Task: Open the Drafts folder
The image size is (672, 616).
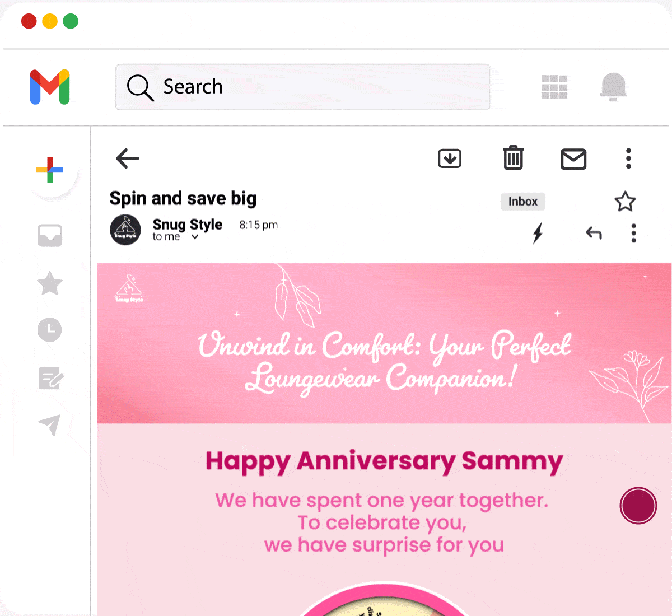Action: (50, 379)
